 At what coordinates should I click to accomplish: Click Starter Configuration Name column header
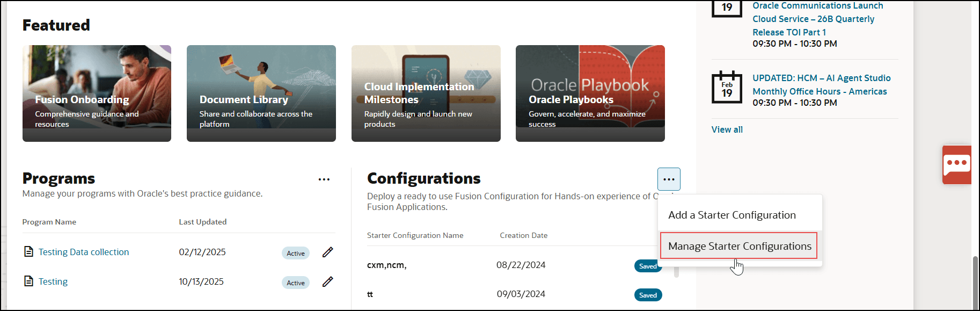[415, 235]
